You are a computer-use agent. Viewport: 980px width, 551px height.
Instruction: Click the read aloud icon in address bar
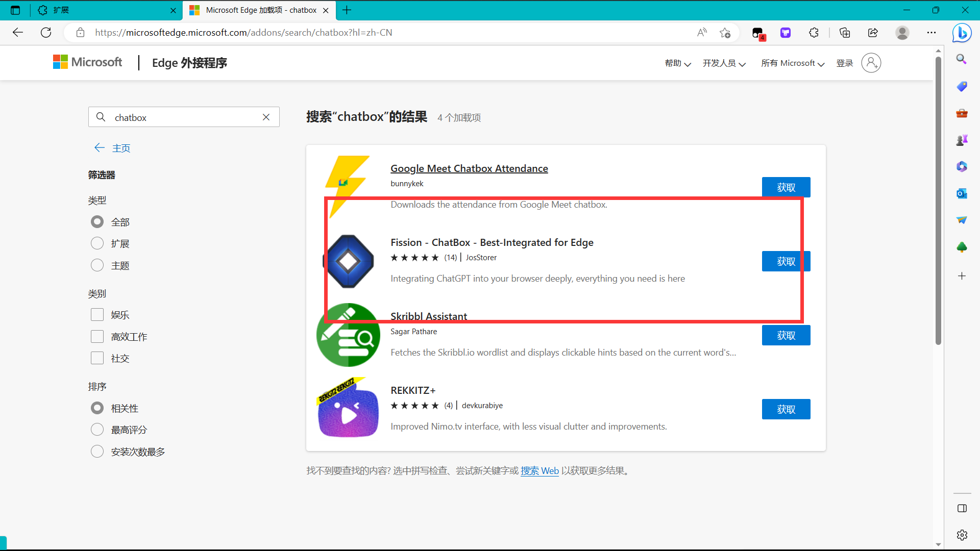point(702,33)
